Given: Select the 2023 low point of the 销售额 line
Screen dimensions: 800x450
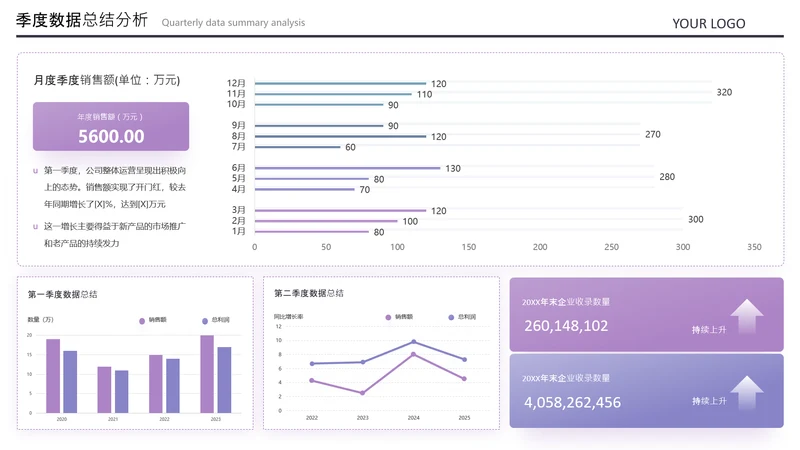Looking at the screenshot, I should coord(362,393).
